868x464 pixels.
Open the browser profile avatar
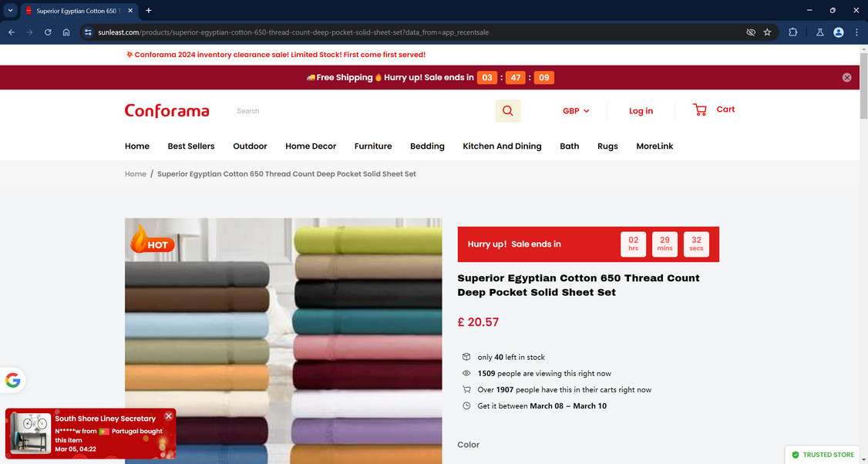coord(838,32)
